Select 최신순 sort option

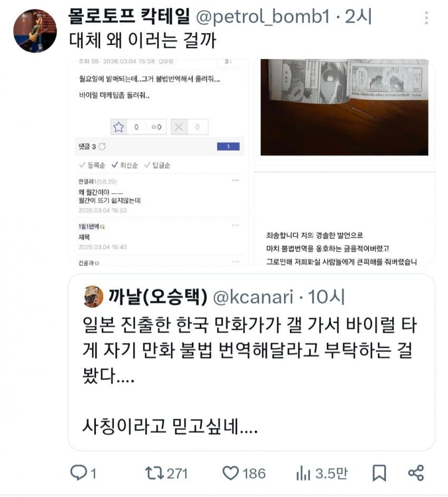(x=125, y=165)
